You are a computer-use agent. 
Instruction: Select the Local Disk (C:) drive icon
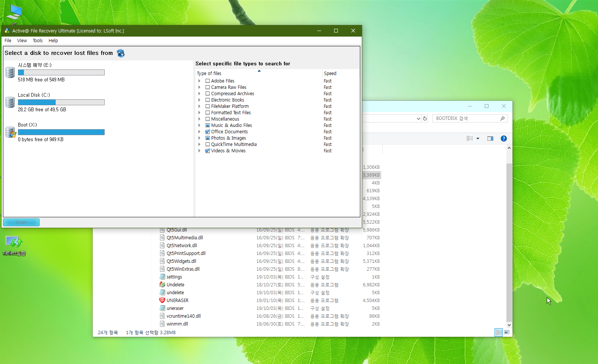tap(10, 102)
